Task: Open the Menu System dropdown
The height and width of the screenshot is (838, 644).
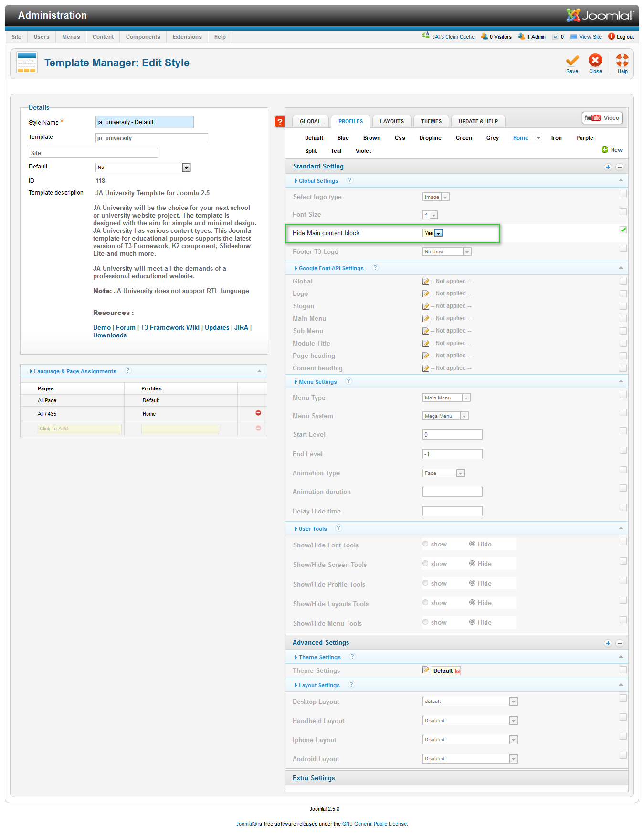Action: tap(445, 416)
